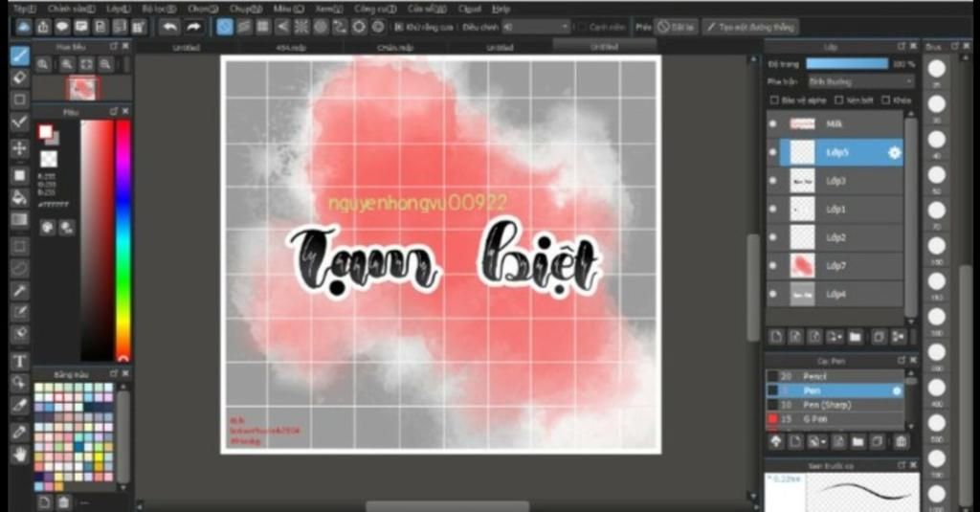This screenshot has width=980, height=512.
Task: Select the Eyedropper tool
Action: pos(20,432)
